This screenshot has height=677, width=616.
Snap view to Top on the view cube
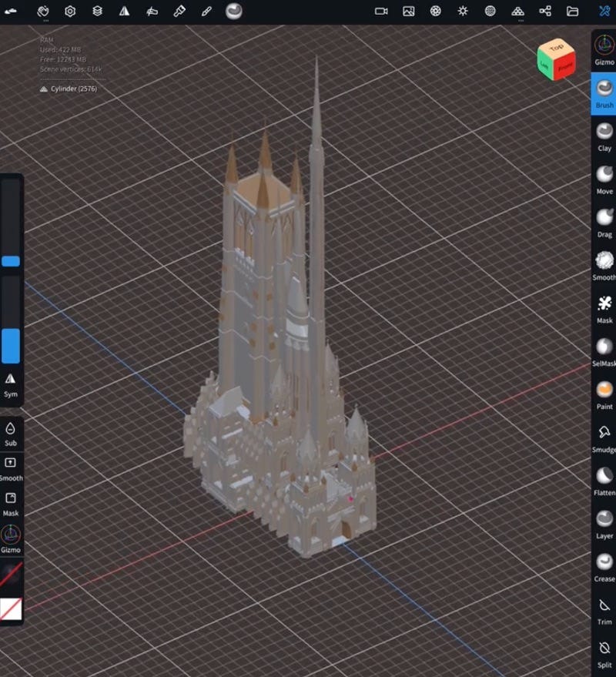point(557,47)
